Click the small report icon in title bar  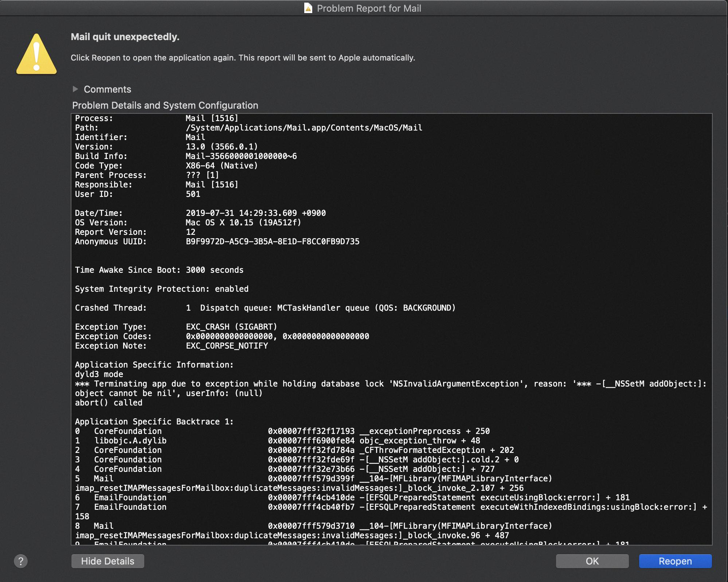tap(308, 8)
